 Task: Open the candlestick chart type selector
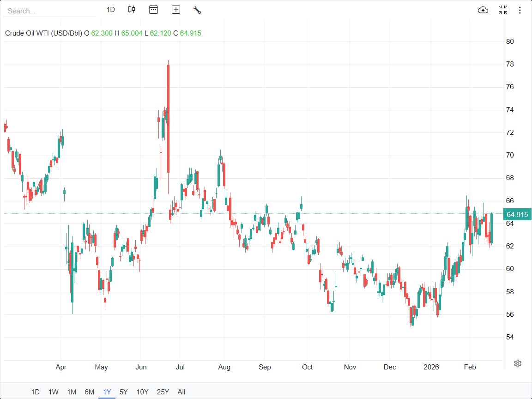[132, 10]
